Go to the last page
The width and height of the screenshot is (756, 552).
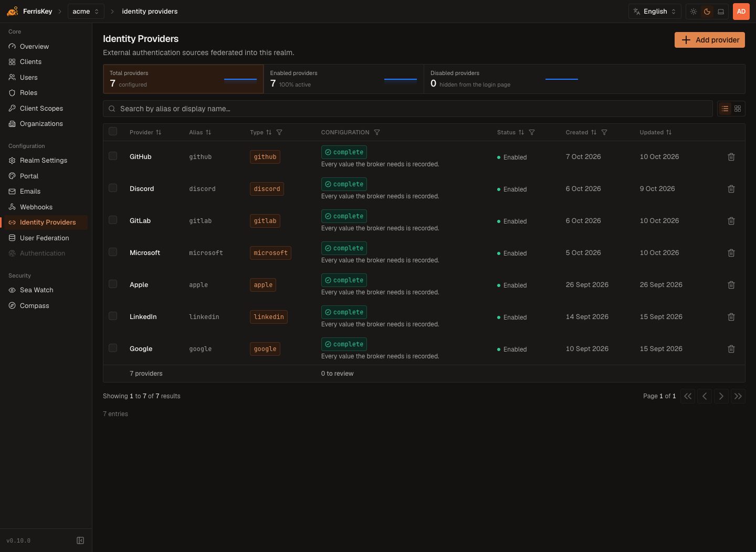pyautogui.click(x=738, y=396)
